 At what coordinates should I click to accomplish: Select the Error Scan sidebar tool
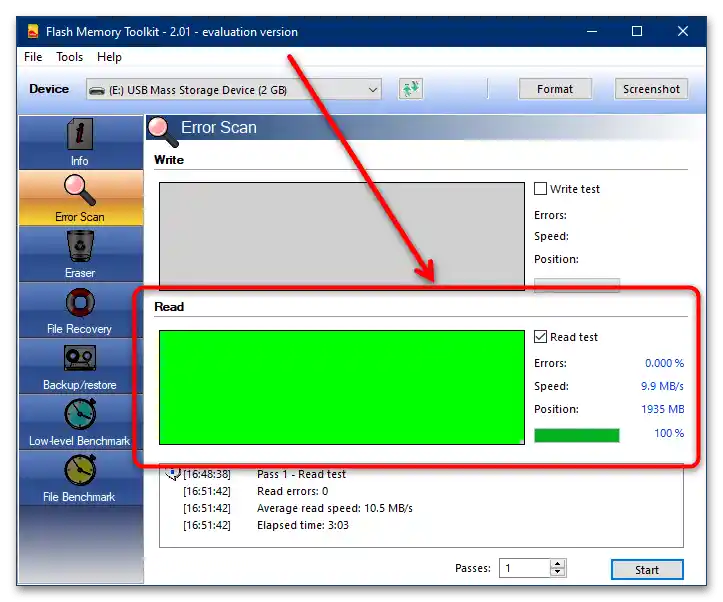point(81,198)
